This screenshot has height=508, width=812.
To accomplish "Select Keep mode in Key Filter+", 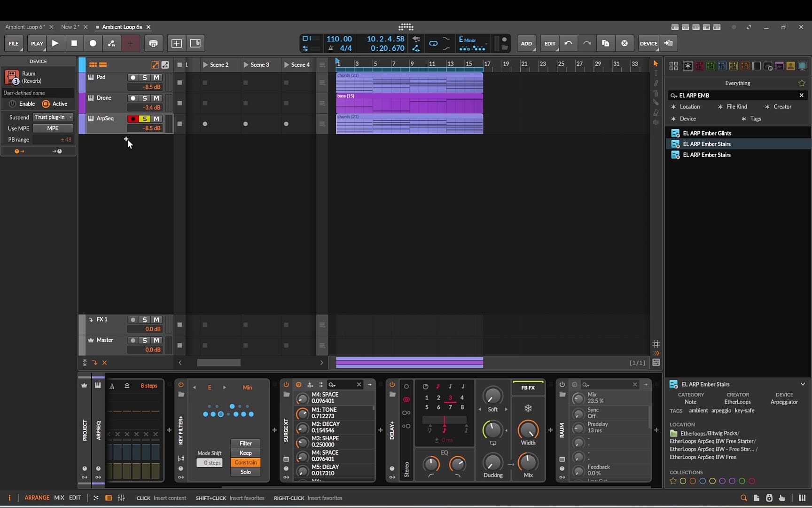I will pyautogui.click(x=245, y=453).
